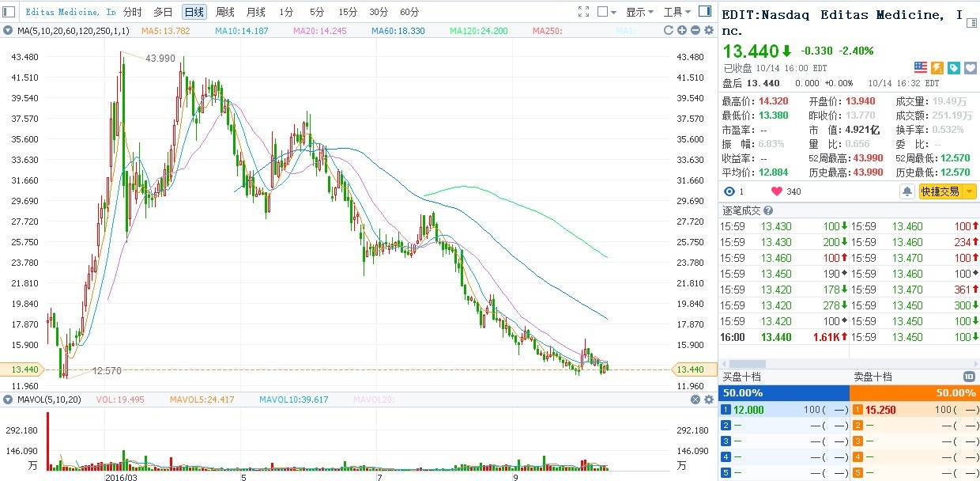Click the MA250 label
980x481 pixels.
[x=548, y=31]
